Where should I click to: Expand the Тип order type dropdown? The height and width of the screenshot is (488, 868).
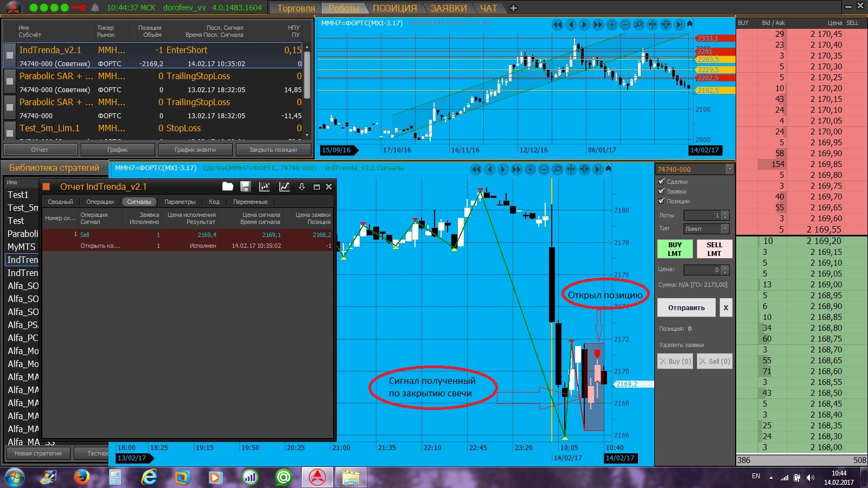725,229
